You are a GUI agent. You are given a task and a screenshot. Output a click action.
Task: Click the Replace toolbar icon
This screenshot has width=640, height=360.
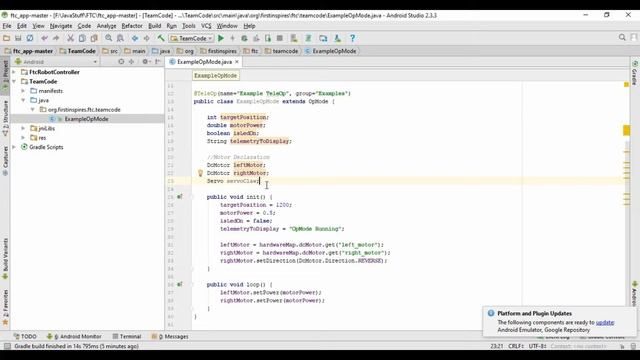(120, 38)
